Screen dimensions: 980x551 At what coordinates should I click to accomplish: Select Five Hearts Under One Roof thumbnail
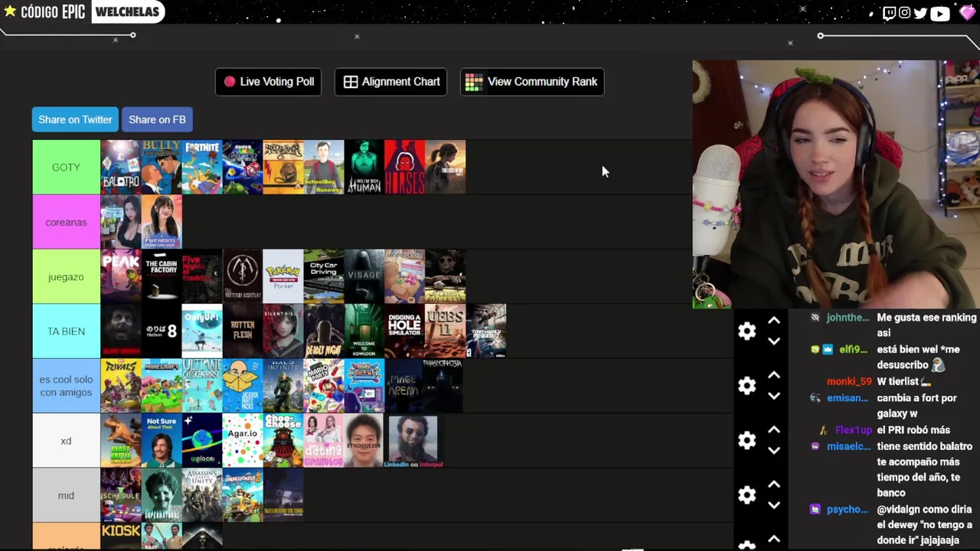coord(162,222)
